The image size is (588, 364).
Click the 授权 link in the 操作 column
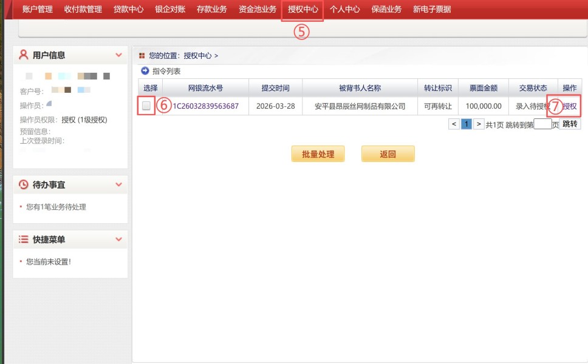[570, 106]
